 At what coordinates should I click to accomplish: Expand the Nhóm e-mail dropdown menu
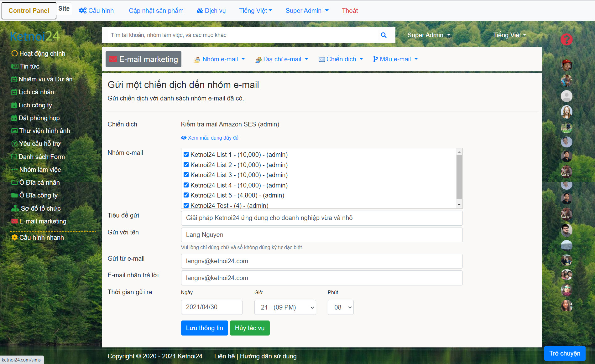[219, 59]
